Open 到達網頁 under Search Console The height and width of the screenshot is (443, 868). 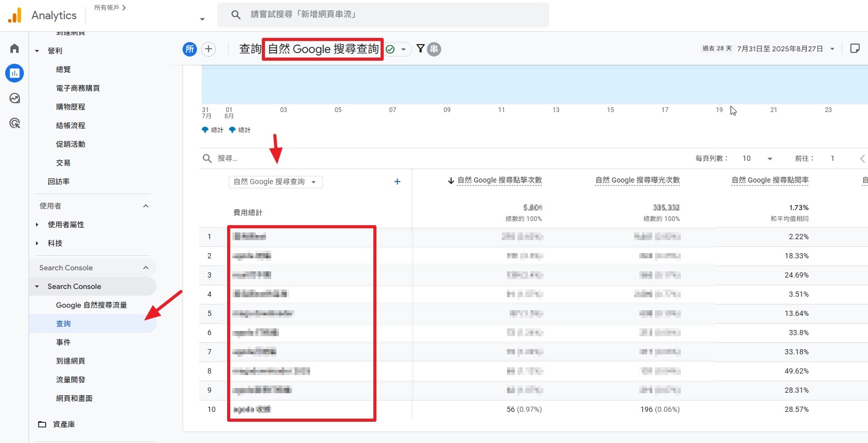(x=71, y=361)
